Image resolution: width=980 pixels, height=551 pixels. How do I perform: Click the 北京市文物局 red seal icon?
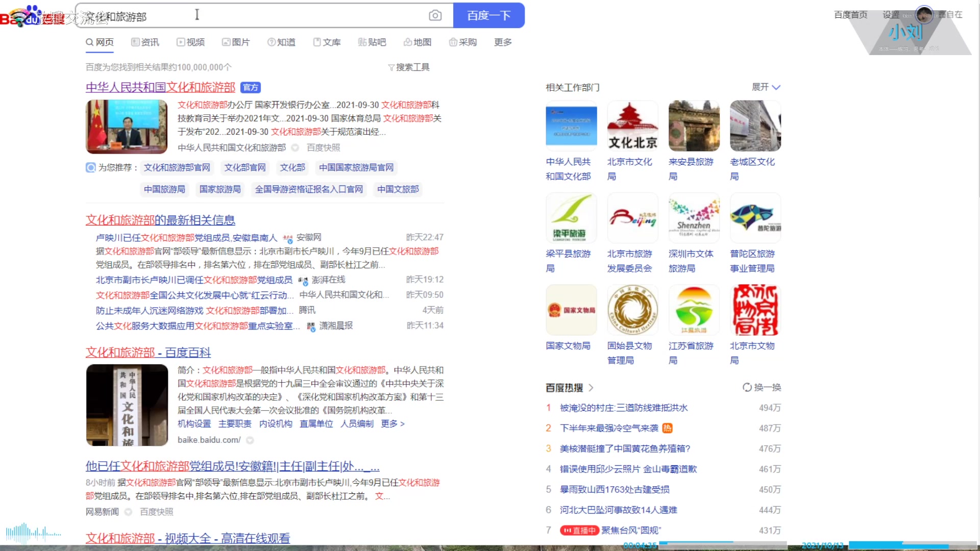pyautogui.click(x=755, y=310)
